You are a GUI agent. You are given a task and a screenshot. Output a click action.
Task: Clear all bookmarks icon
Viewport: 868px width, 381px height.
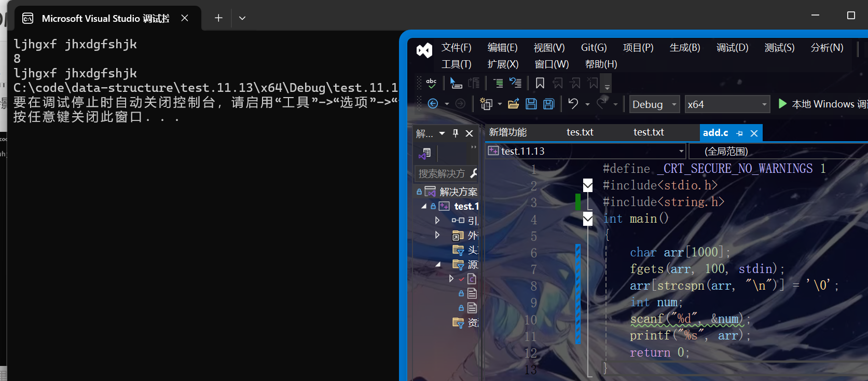pos(593,83)
